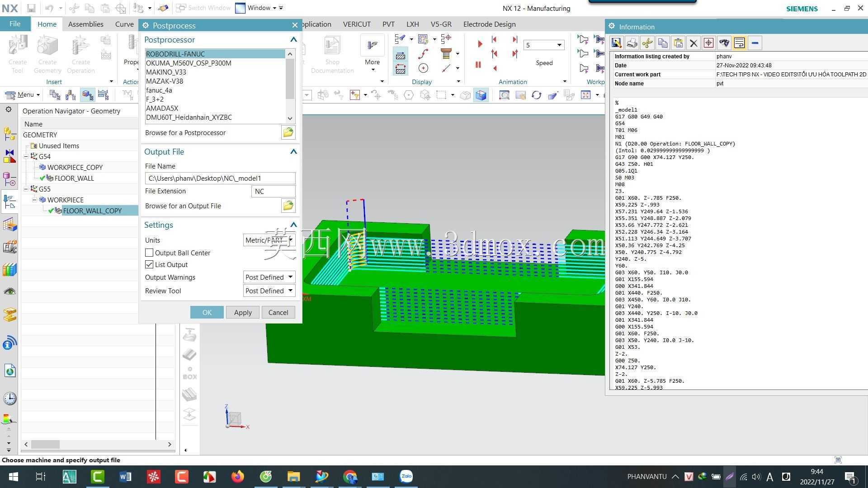This screenshot has height=488, width=868.
Task: Open the animation Speed dropdown
Action: pyautogui.click(x=559, y=45)
